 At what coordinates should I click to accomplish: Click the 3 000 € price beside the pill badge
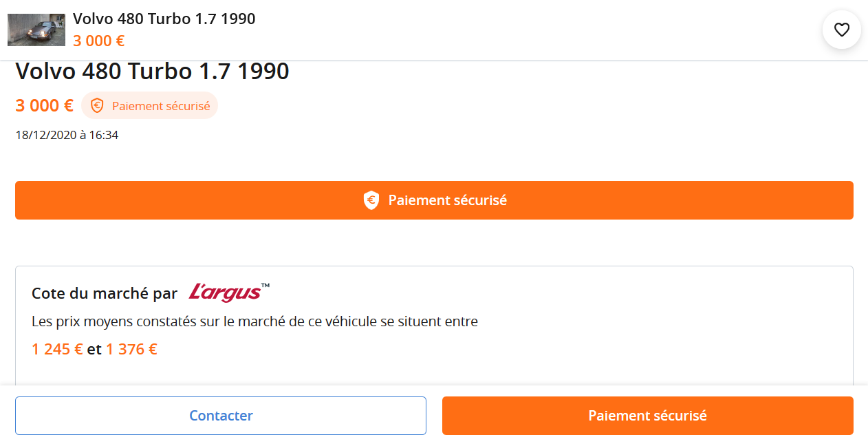point(44,106)
